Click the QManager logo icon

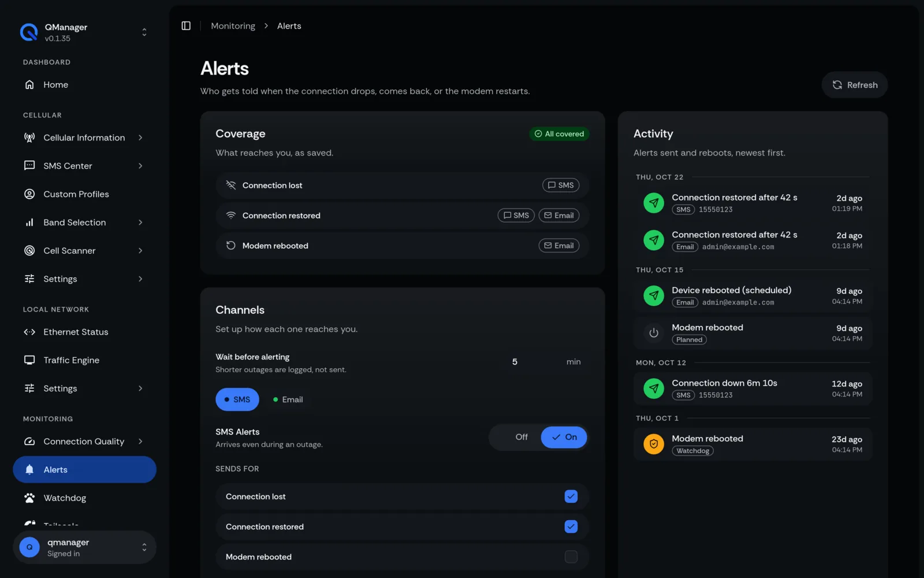point(29,32)
